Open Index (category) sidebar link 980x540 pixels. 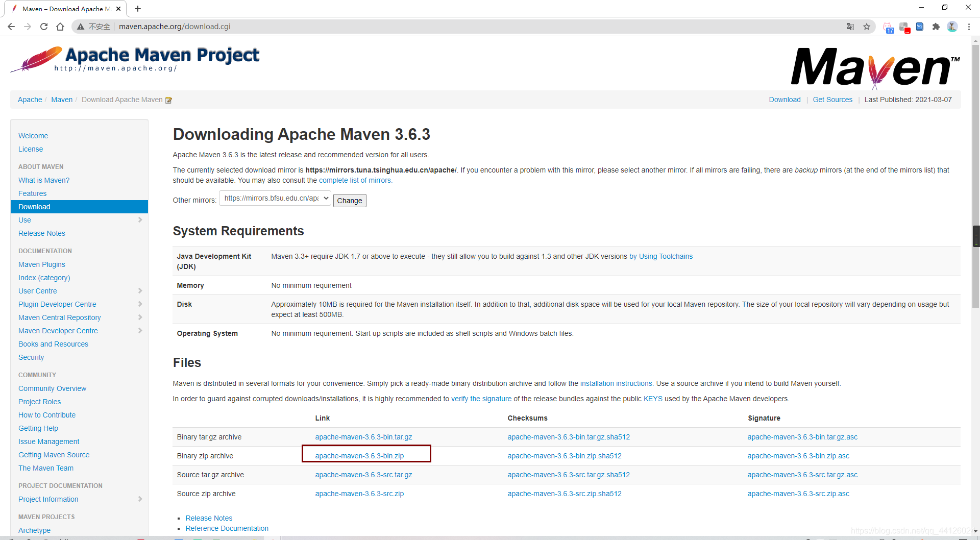pyautogui.click(x=44, y=278)
